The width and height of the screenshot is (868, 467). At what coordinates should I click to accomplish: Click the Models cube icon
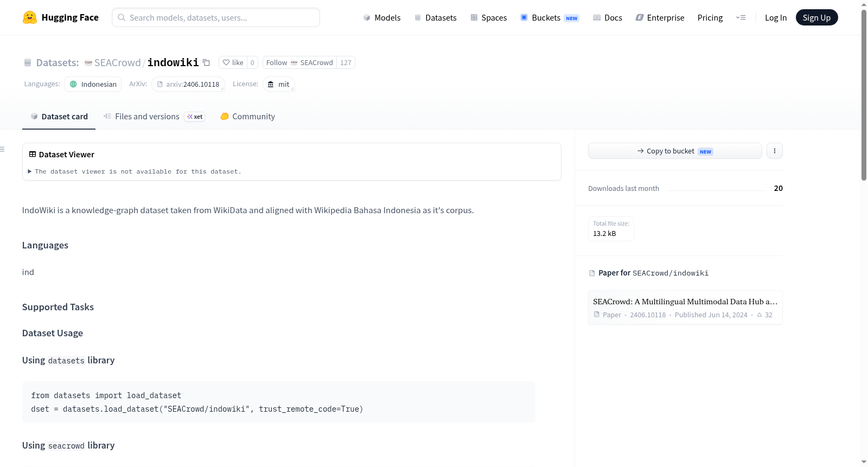[x=367, y=17]
